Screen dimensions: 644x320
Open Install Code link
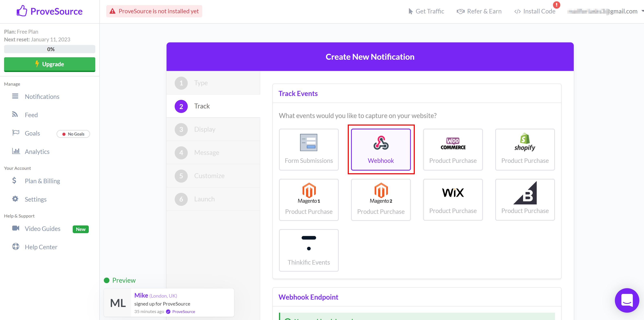[535, 11]
